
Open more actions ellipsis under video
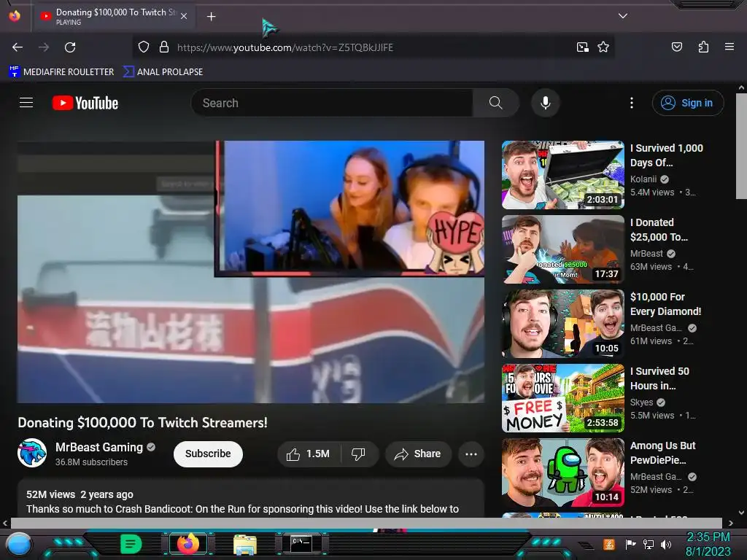pos(471,454)
